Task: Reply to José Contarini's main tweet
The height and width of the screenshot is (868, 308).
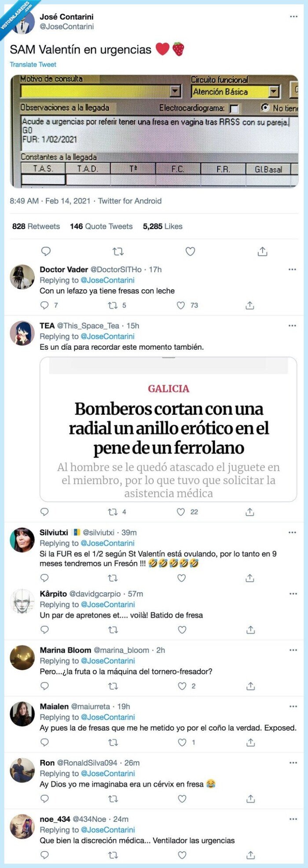Action: [x=46, y=251]
